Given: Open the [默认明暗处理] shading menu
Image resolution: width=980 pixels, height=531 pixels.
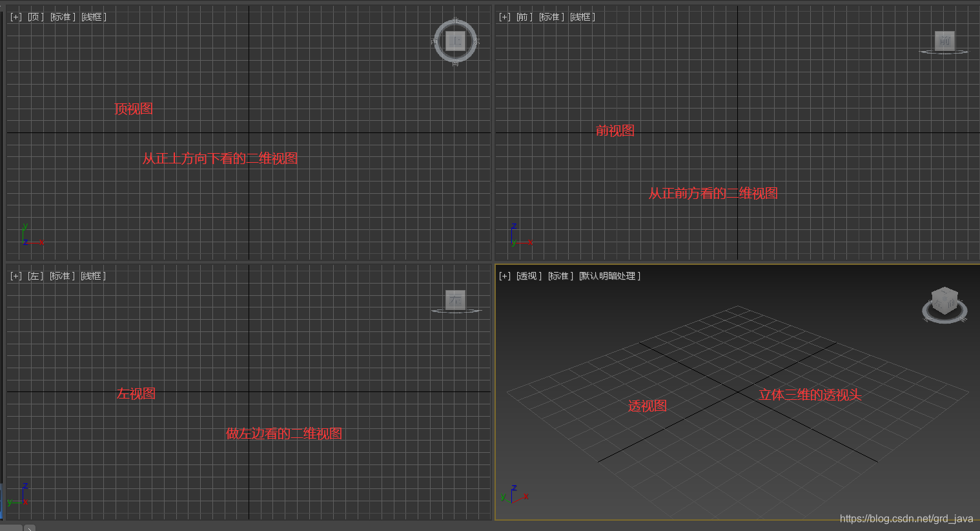Looking at the screenshot, I should click(x=609, y=276).
